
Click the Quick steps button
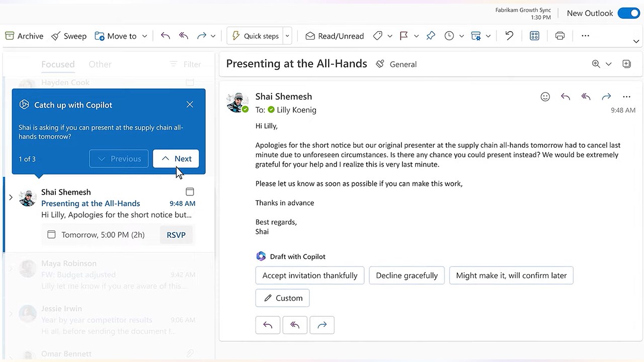pyautogui.click(x=255, y=36)
